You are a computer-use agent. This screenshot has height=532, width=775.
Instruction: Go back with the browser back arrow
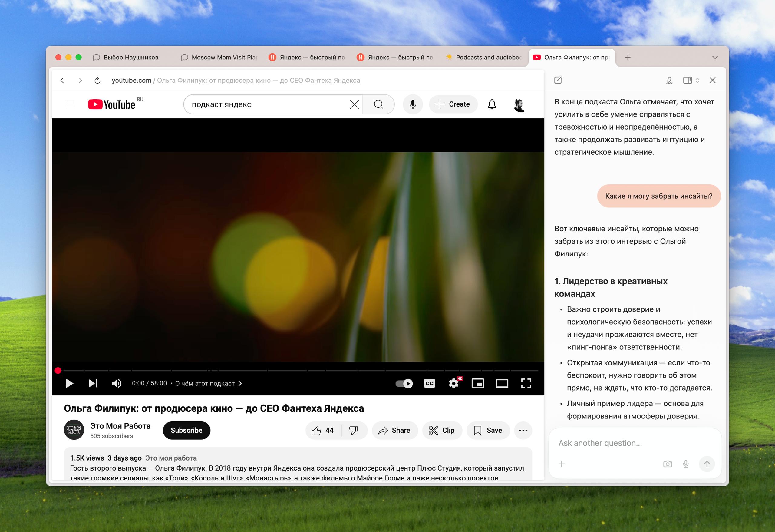[x=62, y=80]
